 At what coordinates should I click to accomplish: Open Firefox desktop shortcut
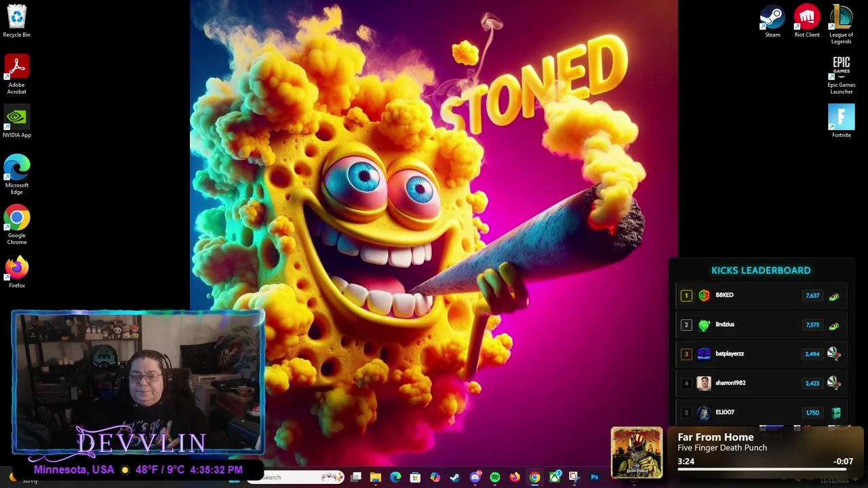pos(16,272)
